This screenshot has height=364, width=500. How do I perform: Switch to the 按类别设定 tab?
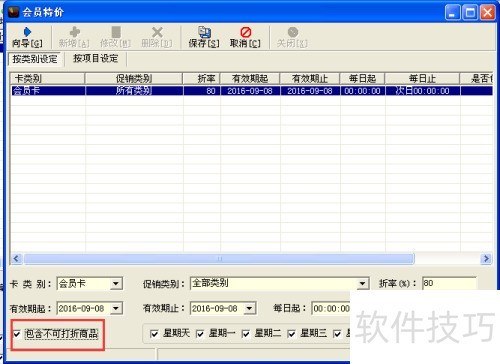coord(35,59)
